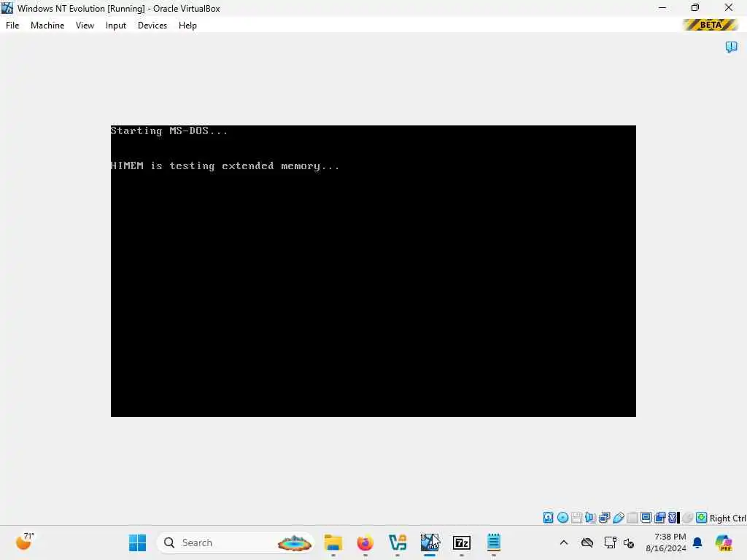The width and height of the screenshot is (747, 560).
Task: Click the recording status icon
Action: click(659, 518)
